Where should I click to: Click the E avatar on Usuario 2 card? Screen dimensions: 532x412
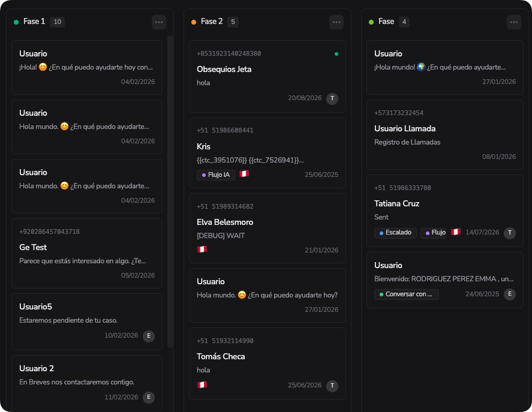(x=149, y=397)
